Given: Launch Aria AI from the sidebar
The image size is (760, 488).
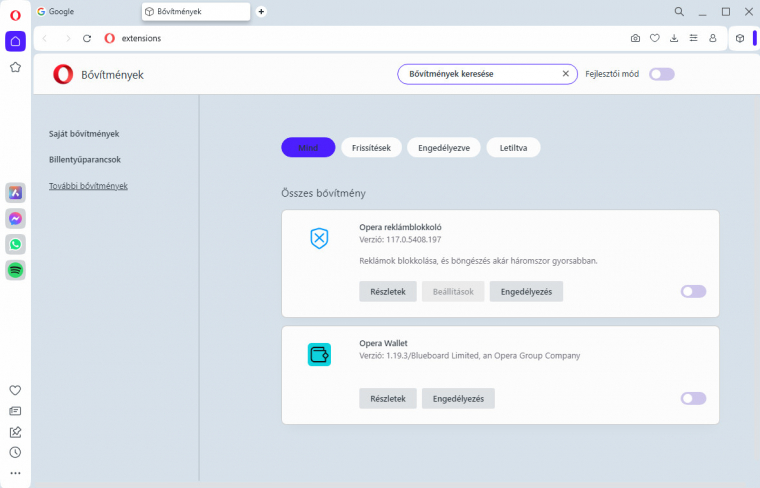Looking at the screenshot, I should pos(15,193).
